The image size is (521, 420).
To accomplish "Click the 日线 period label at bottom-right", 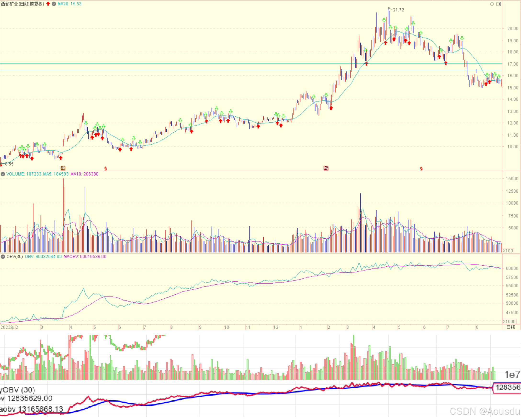I will (x=511, y=327).
